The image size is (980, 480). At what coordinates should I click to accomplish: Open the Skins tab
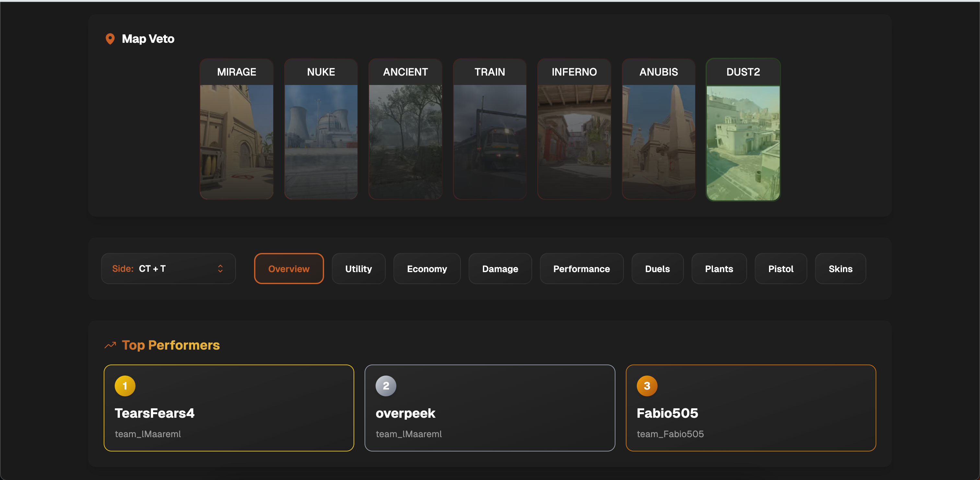pos(840,268)
